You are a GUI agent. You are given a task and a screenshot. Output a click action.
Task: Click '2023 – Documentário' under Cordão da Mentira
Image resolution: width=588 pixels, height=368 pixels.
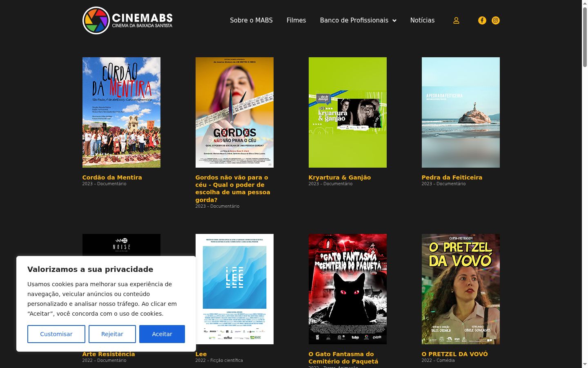coord(104,184)
